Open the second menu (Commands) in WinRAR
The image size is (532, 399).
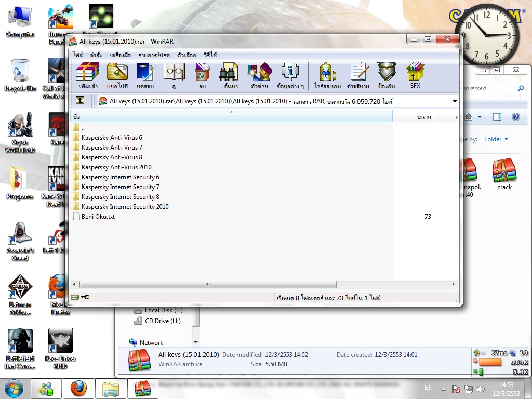coord(96,55)
